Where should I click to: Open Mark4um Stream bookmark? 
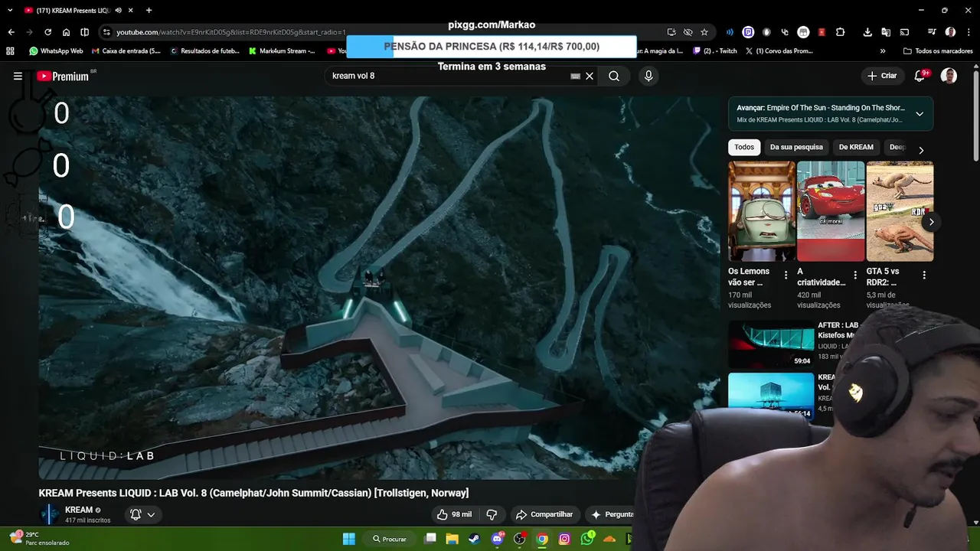pyautogui.click(x=282, y=51)
